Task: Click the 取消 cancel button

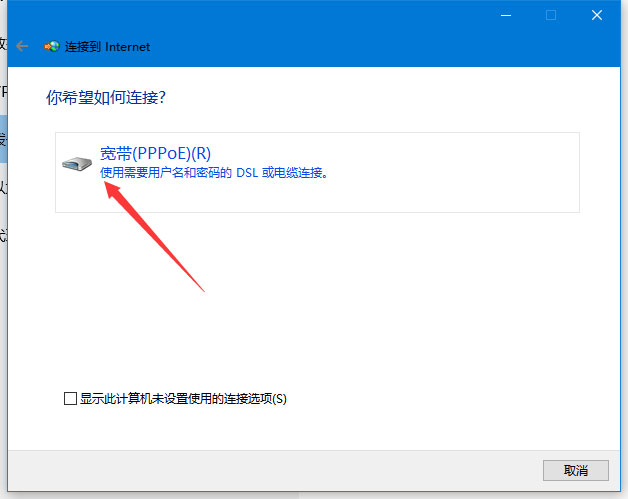Action: 576,470
